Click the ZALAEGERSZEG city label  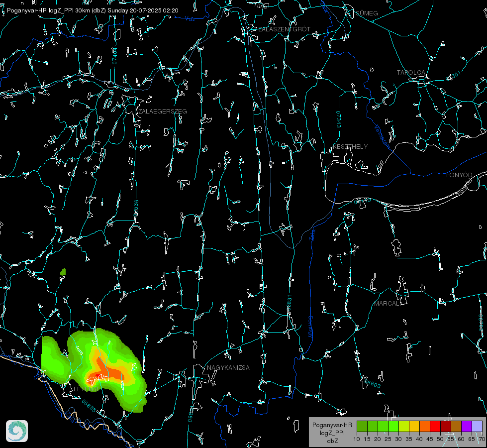(x=163, y=112)
